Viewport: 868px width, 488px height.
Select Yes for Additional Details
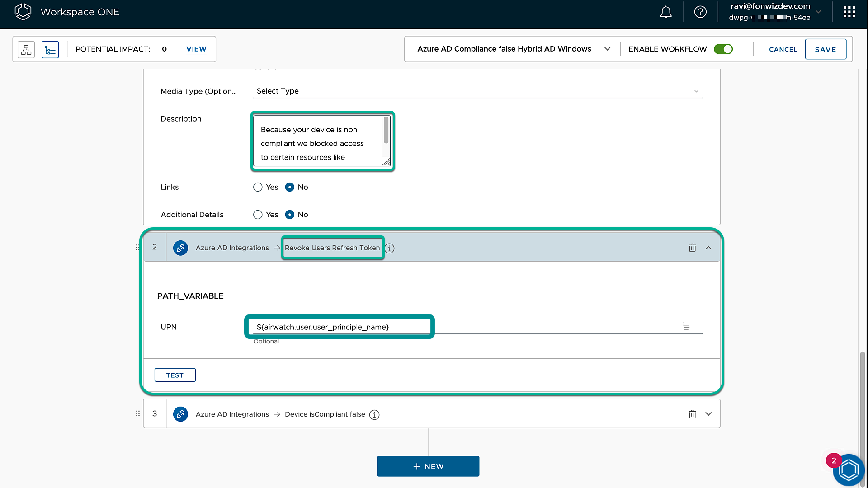(x=258, y=215)
